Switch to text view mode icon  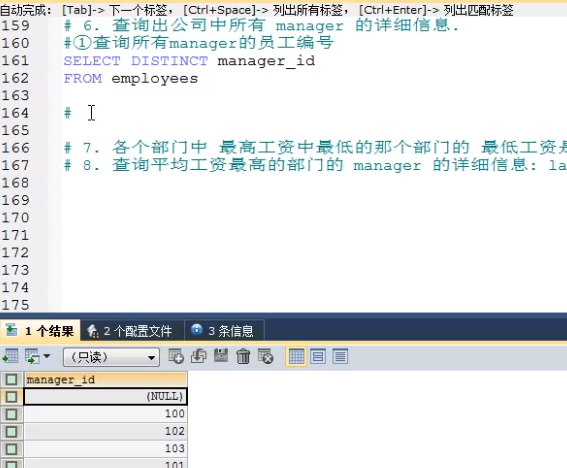pos(340,357)
